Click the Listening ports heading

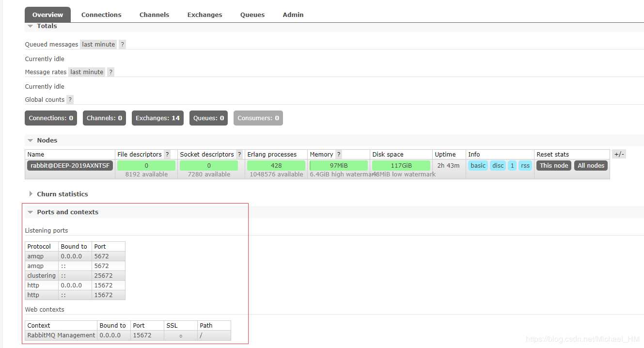[x=47, y=230]
